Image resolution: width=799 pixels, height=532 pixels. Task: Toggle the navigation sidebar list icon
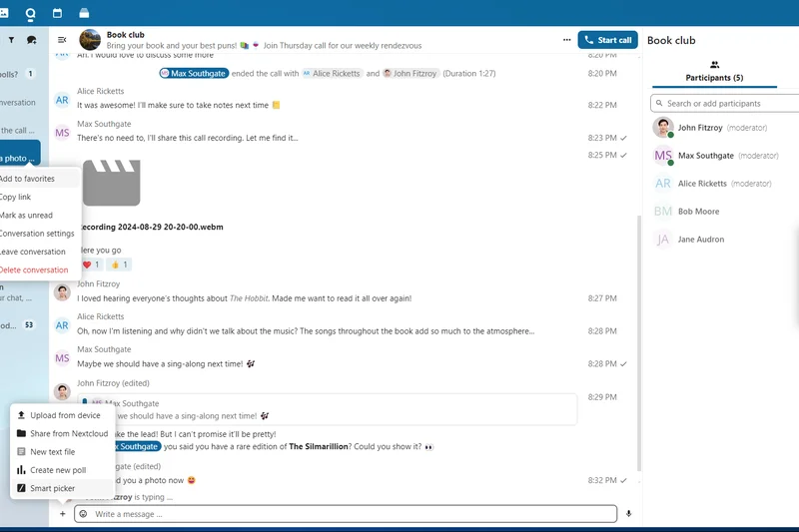click(62, 40)
